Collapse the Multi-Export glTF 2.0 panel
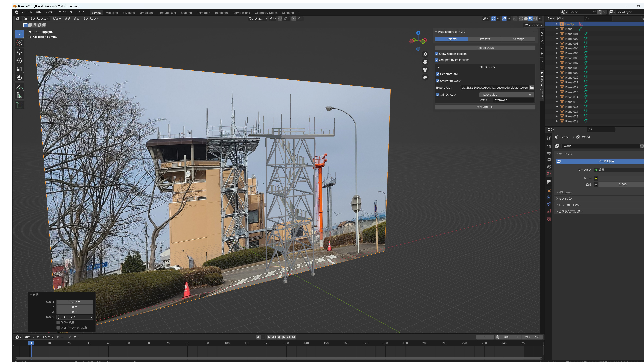644x362 pixels. (436, 32)
